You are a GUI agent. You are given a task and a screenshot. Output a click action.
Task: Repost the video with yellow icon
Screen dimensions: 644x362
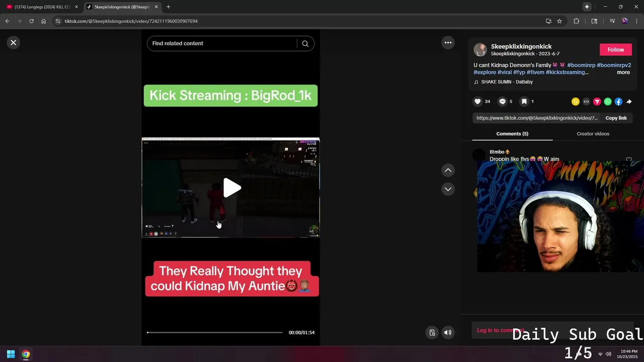[x=576, y=102]
